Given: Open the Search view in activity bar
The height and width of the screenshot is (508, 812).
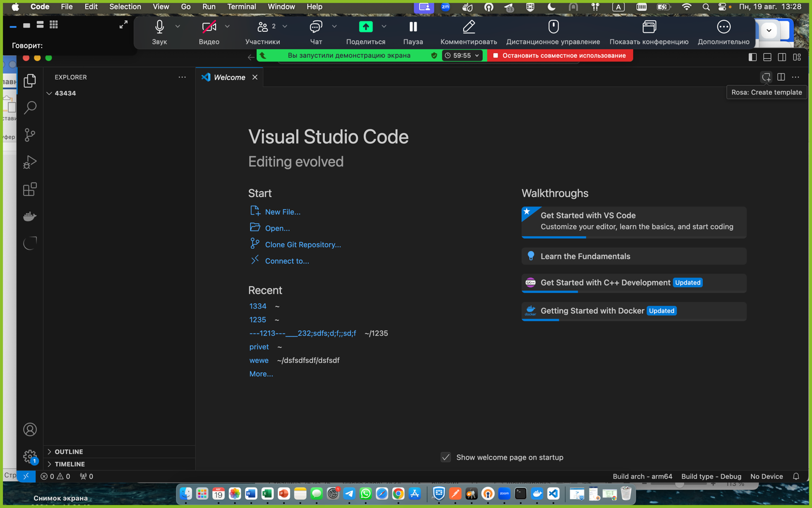Looking at the screenshot, I should coord(30,108).
